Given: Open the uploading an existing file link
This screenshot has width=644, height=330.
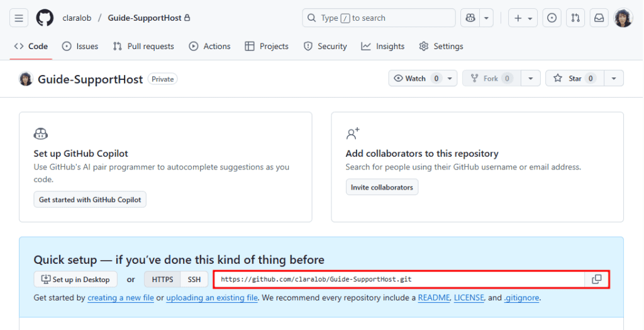Looking at the screenshot, I should pyautogui.click(x=212, y=297).
